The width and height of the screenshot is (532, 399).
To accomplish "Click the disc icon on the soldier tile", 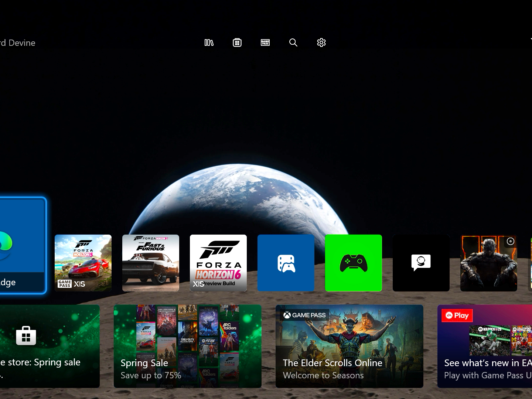I will (x=511, y=241).
